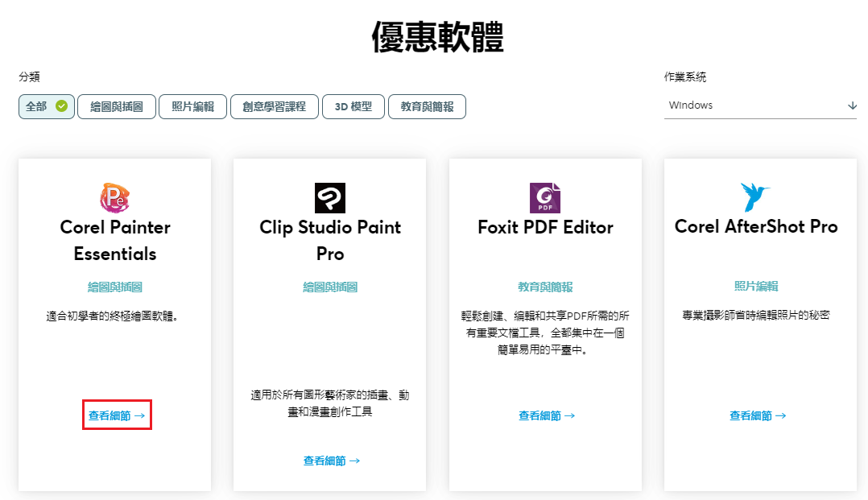The height and width of the screenshot is (500, 868).
Task: Click the Foxit PDF Editor title
Action: tap(545, 227)
